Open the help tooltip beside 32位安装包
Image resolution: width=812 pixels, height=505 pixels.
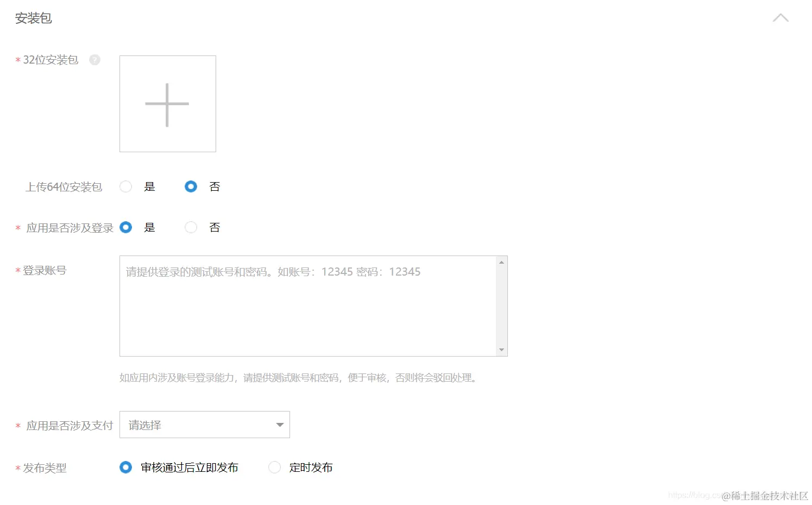pos(95,60)
